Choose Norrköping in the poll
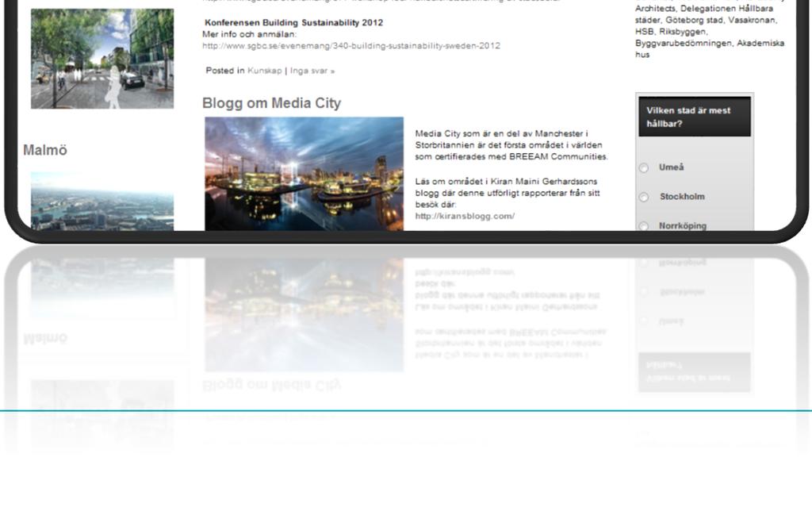The image size is (812, 511). [644, 226]
